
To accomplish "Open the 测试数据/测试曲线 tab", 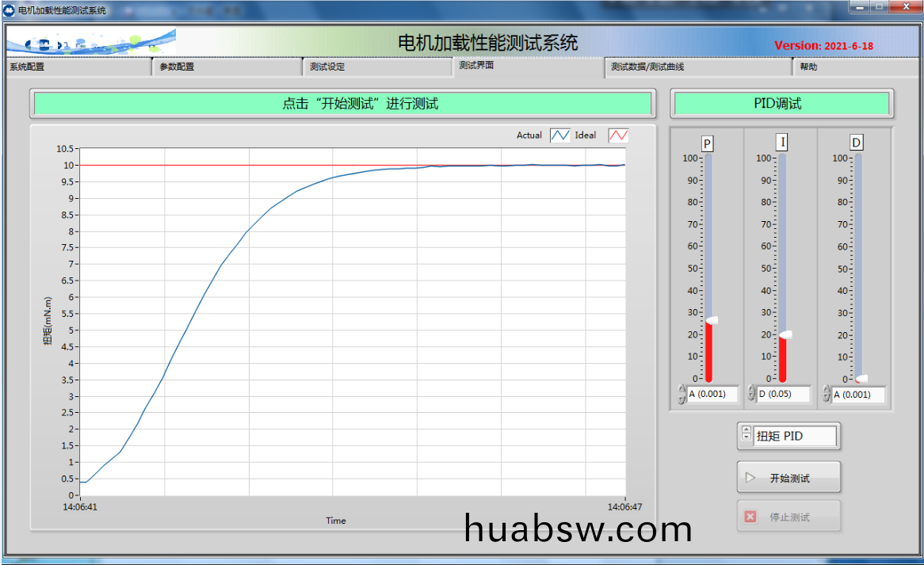I will pyautogui.click(x=697, y=67).
